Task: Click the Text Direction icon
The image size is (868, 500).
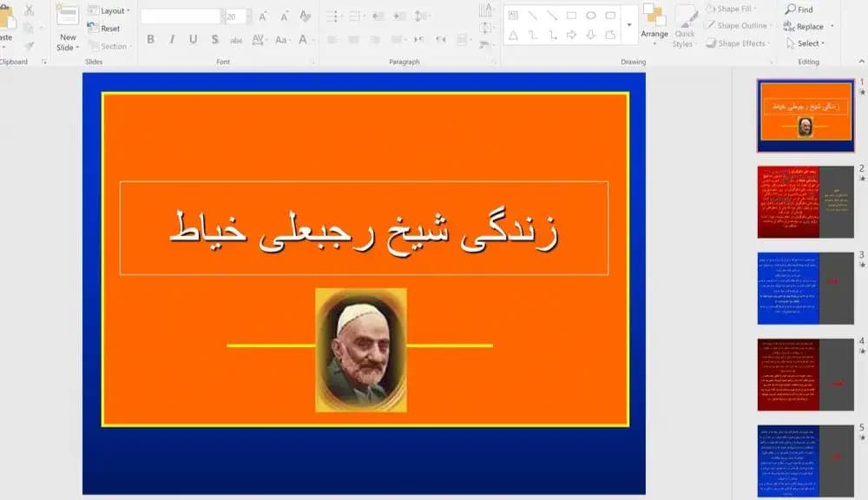Action: pos(485,10)
